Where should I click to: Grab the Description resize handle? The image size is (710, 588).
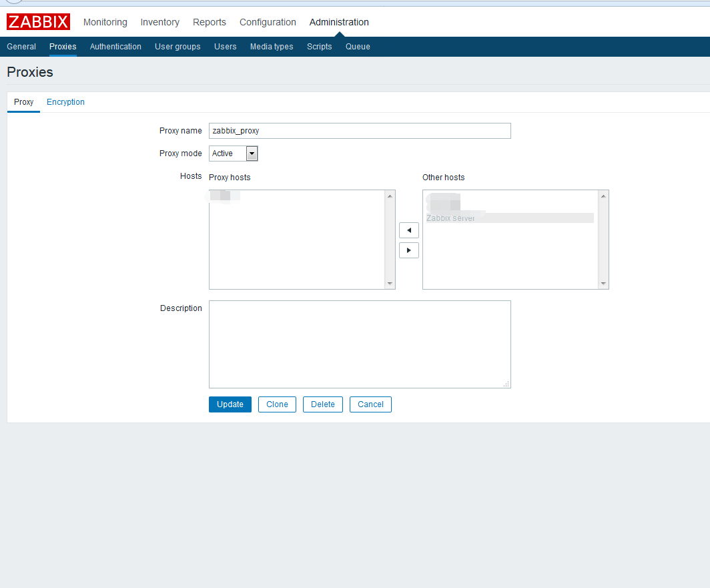click(x=506, y=384)
